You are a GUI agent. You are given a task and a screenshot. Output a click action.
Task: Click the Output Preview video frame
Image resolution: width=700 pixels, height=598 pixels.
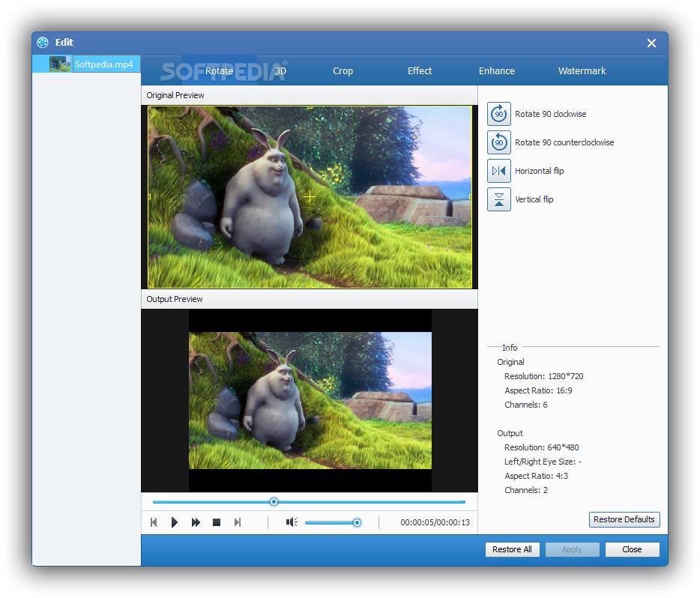coord(310,400)
